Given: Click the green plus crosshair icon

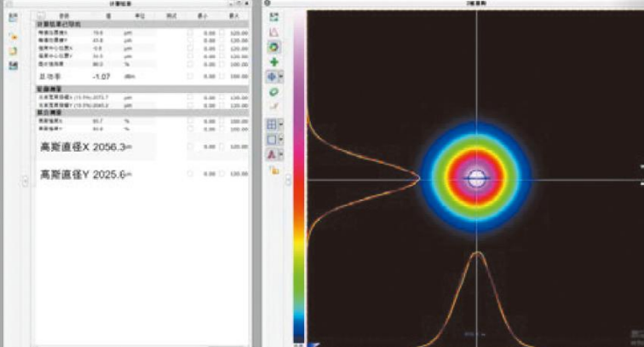Looking at the screenshot, I should (273, 62).
